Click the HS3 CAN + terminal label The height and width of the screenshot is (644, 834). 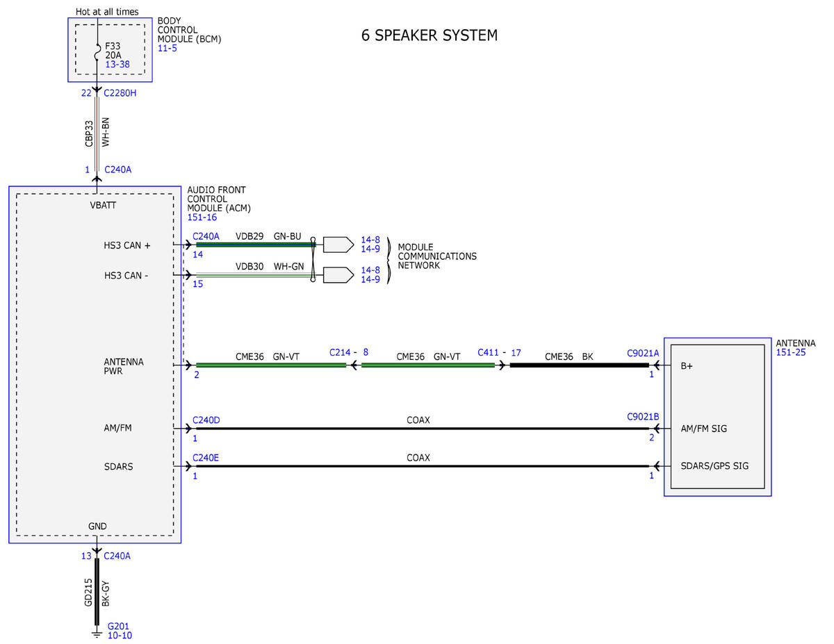[x=127, y=245]
